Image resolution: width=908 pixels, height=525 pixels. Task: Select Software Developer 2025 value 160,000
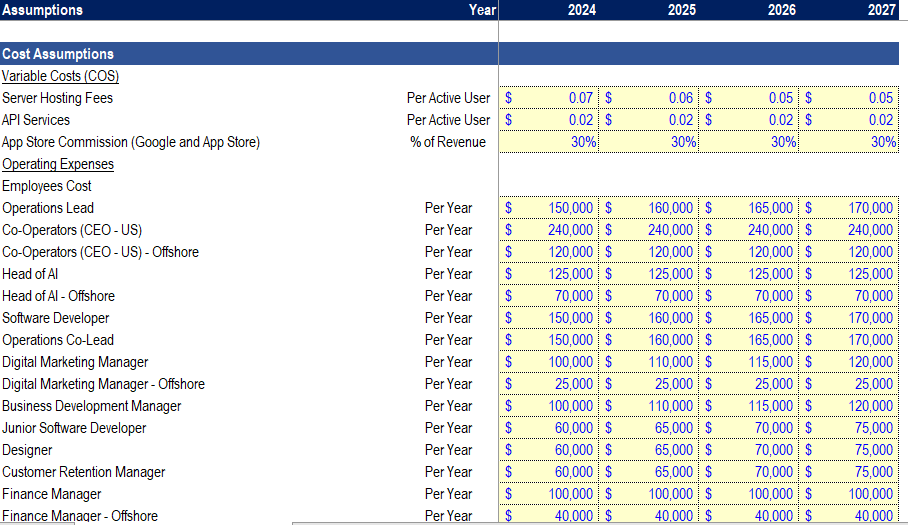pyautogui.click(x=649, y=318)
